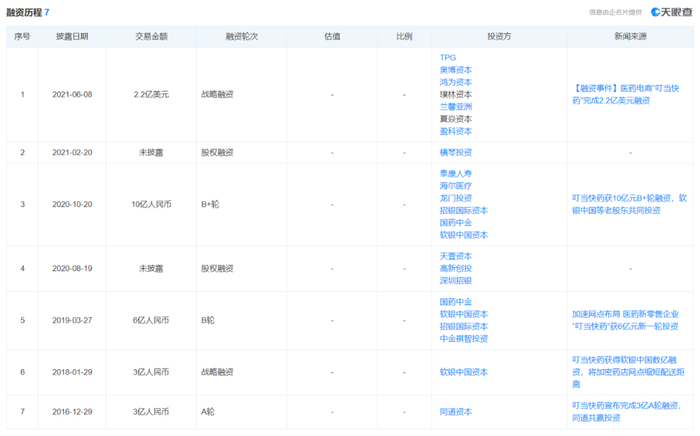Screen dimensions: 700x436
Task: Click the 披露日期 column header
Action: pos(72,37)
